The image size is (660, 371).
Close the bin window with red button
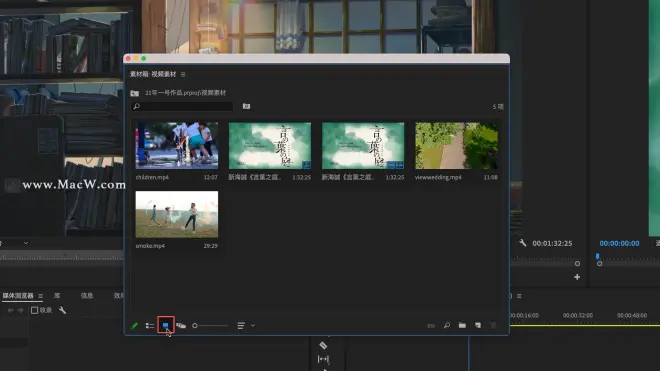coord(128,59)
